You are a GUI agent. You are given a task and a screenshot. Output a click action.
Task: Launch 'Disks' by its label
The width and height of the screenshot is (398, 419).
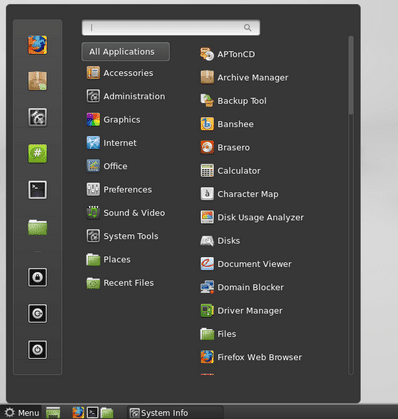click(229, 241)
